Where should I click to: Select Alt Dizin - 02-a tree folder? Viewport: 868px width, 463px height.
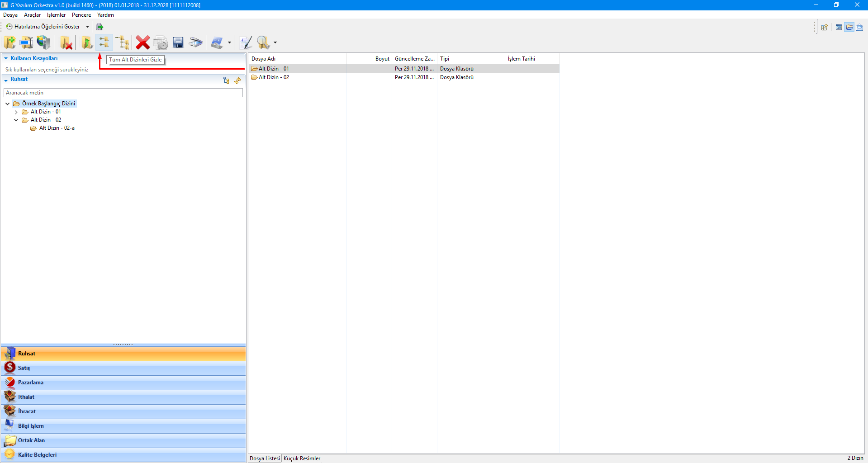[x=57, y=128]
